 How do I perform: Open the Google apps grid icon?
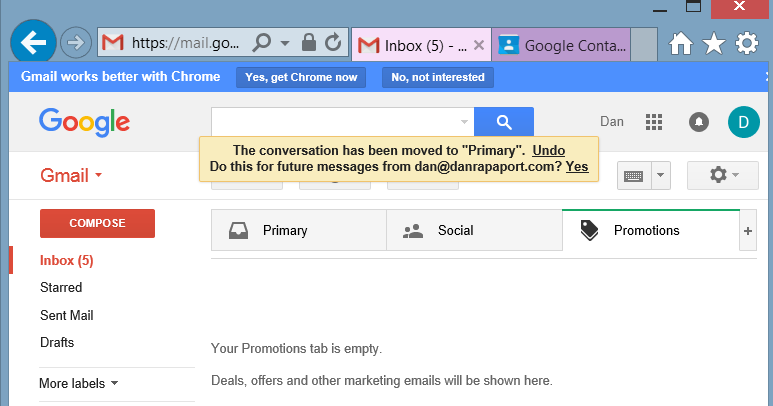tap(654, 122)
